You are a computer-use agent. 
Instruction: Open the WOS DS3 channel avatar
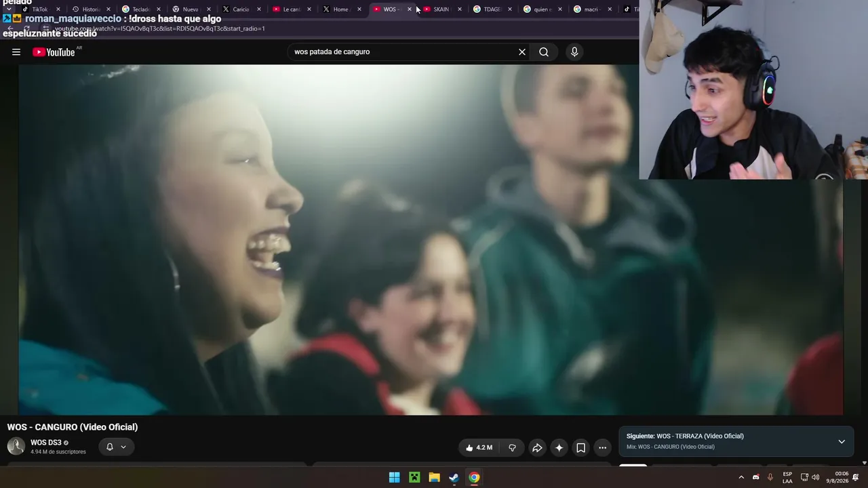point(16,447)
